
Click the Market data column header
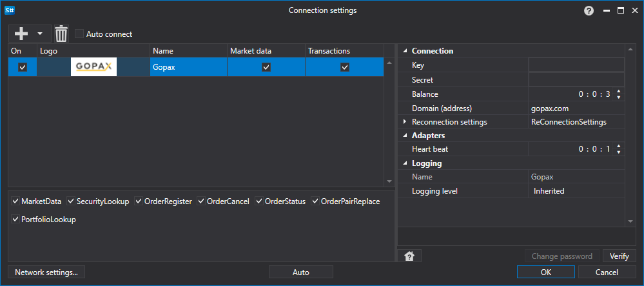(x=266, y=51)
